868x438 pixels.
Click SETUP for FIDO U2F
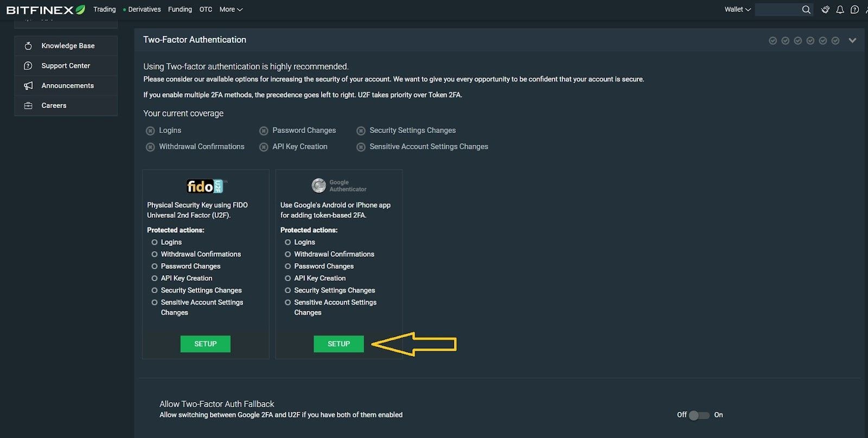point(206,344)
